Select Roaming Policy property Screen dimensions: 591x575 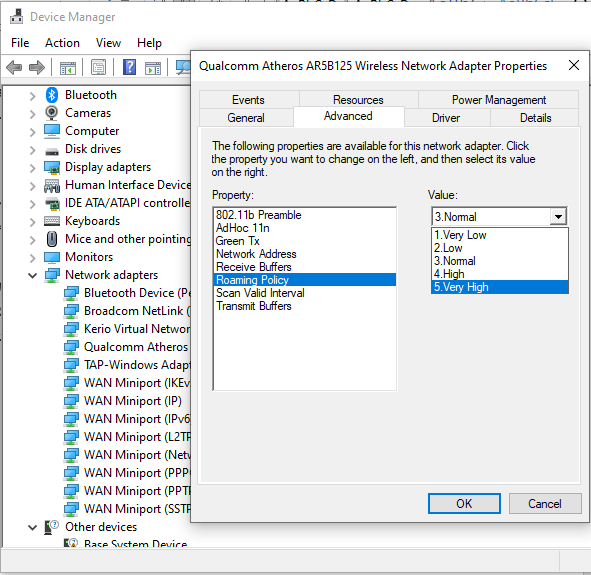pos(305,280)
